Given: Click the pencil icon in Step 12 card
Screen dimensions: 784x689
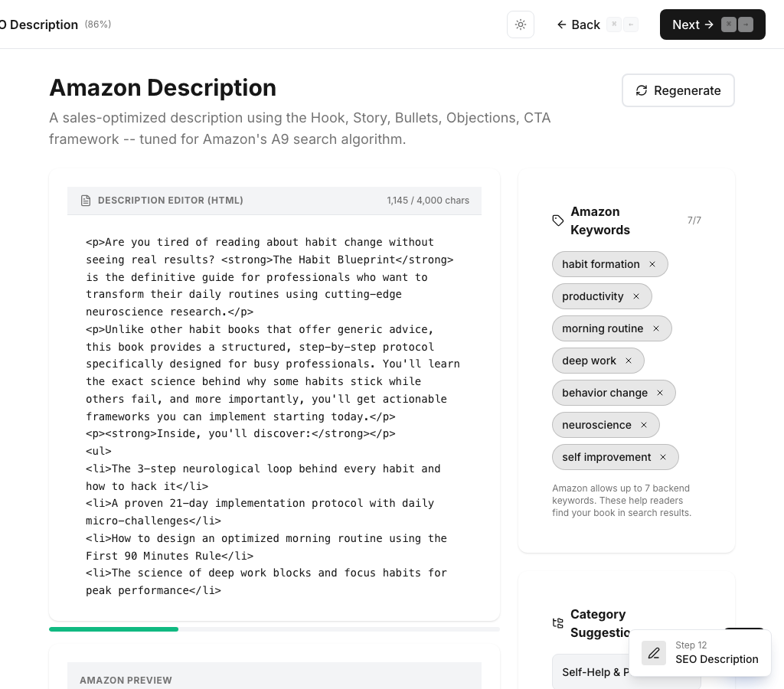Looking at the screenshot, I should point(654,653).
